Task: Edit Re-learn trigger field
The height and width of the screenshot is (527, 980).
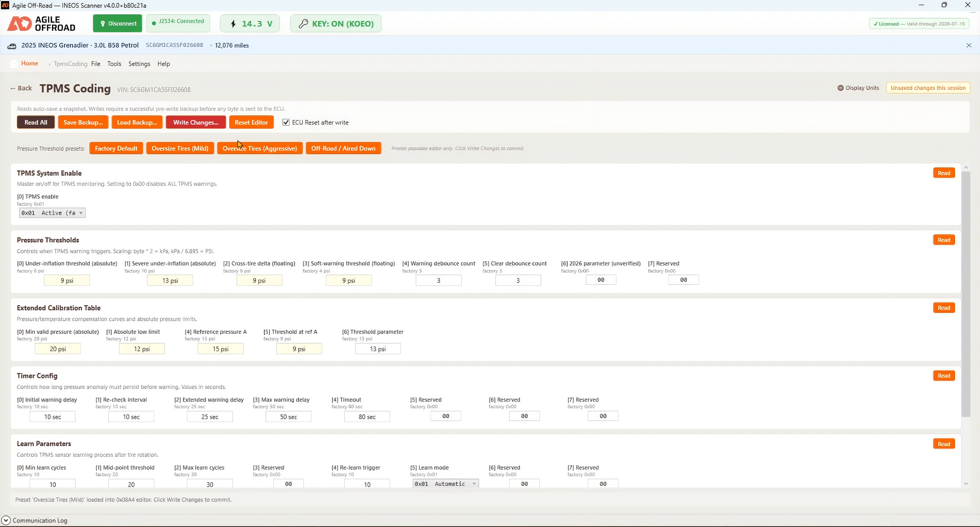Action: pyautogui.click(x=367, y=484)
